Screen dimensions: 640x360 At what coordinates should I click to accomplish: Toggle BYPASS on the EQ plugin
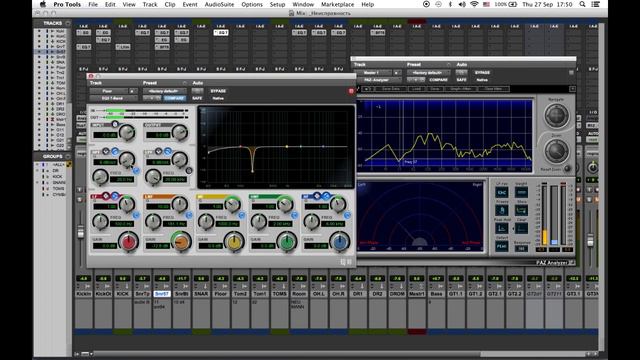pos(218,91)
